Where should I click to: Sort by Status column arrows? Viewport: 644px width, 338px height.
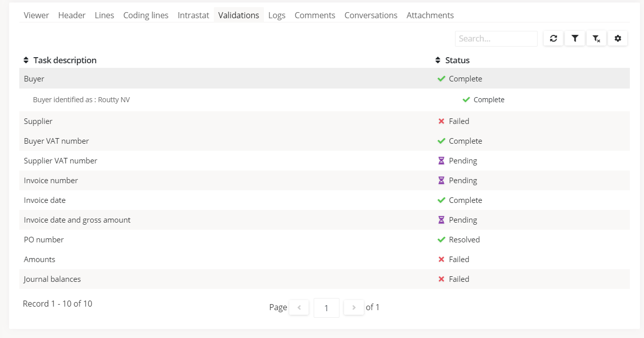coord(438,60)
